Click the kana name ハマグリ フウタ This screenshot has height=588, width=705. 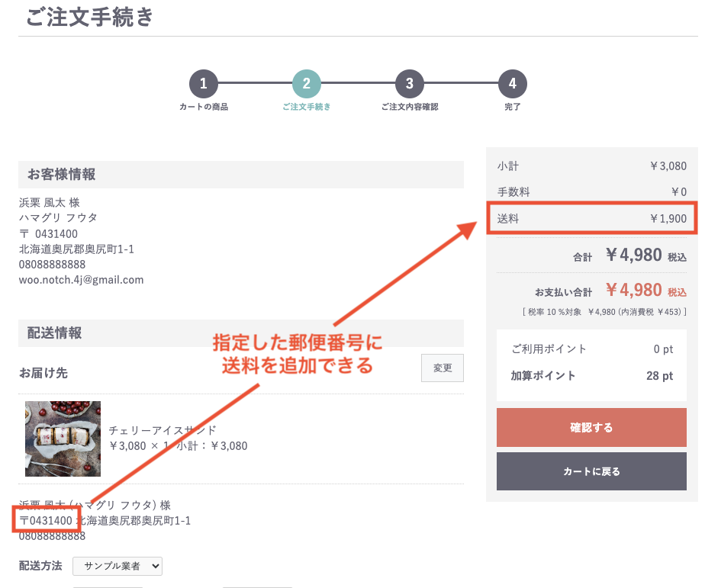point(58,217)
